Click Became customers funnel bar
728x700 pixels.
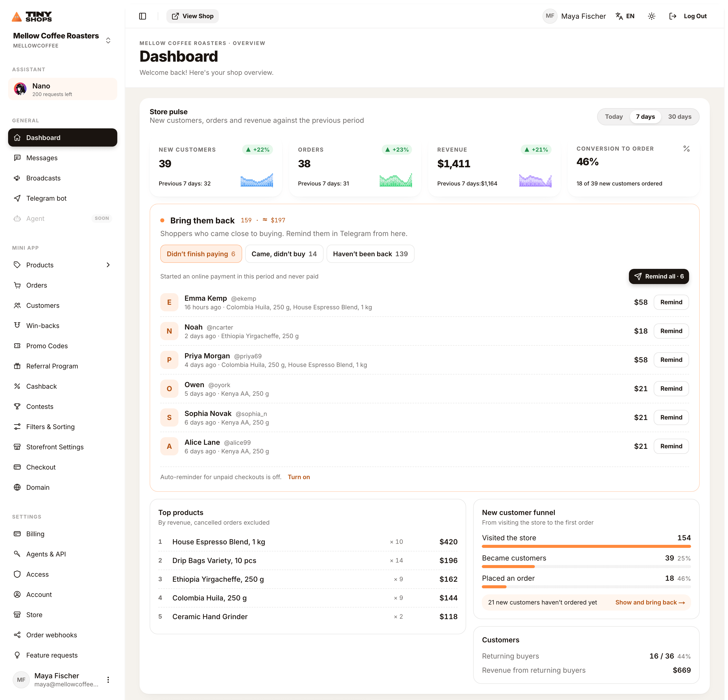(x=586, y=567)
